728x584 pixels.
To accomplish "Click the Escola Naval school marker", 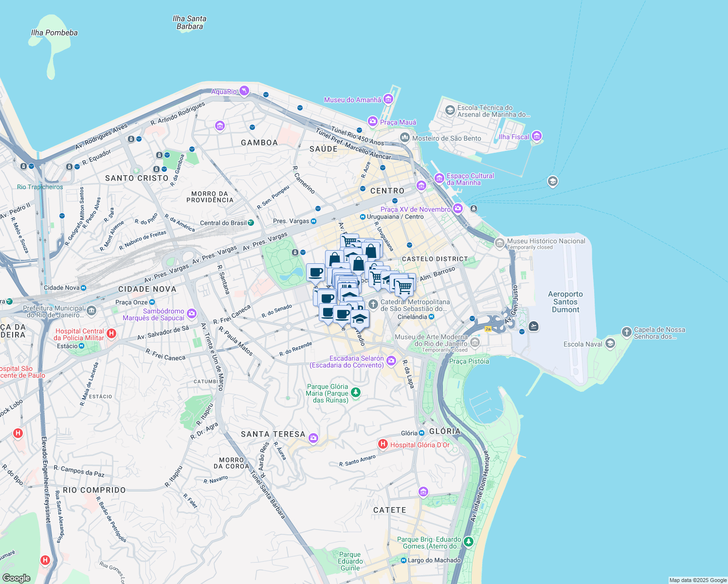I will click(x=610, y=344).
